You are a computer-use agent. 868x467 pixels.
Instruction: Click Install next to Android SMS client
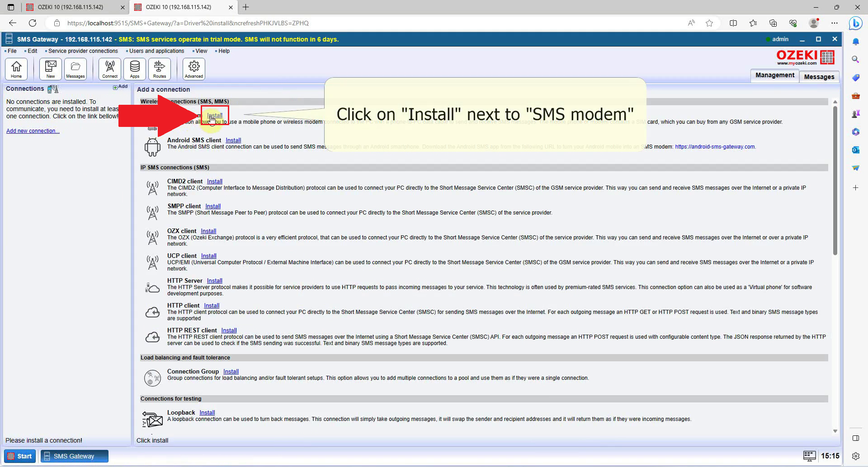pyautogui.click(x=233, y=140)
